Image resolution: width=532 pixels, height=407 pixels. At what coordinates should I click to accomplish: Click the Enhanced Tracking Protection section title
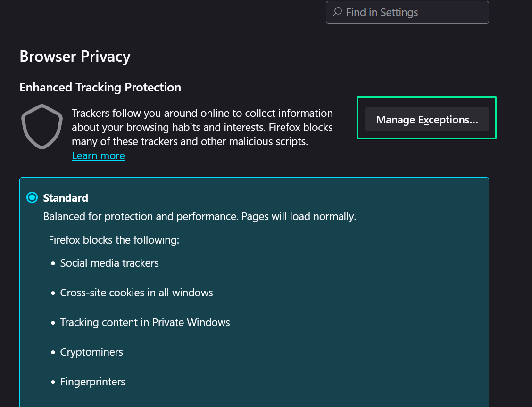click(x=100, y=88)
